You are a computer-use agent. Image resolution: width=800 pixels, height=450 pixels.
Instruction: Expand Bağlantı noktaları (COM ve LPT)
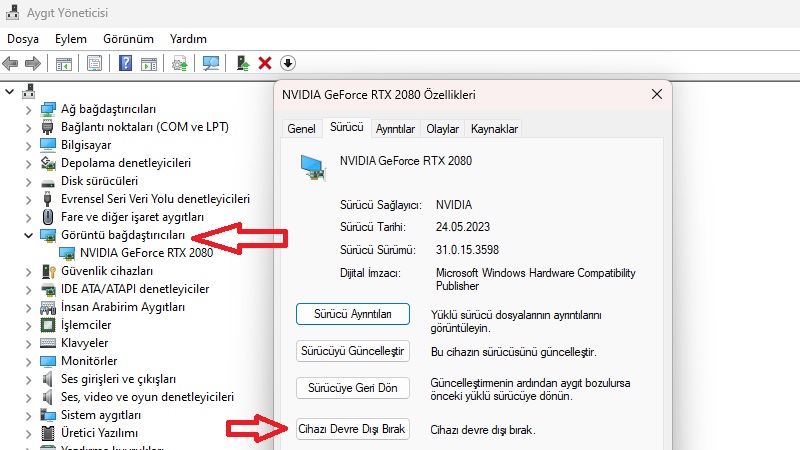pos(29,128)
